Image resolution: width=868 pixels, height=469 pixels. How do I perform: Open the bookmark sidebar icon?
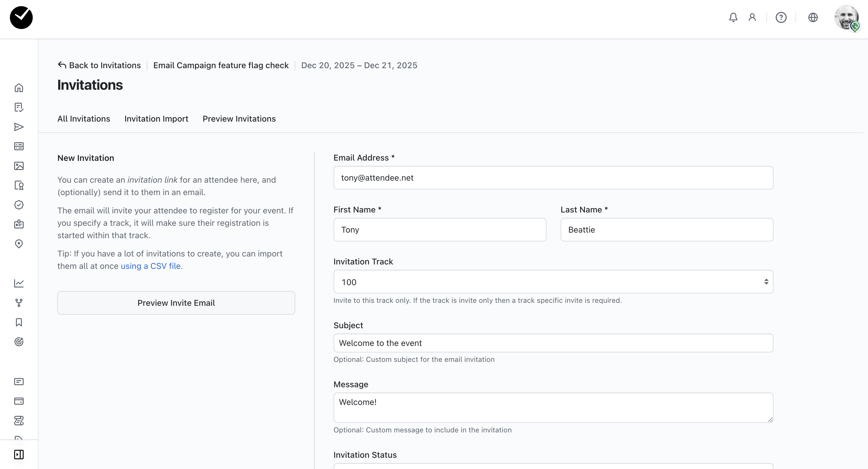(x=19, y=322)
